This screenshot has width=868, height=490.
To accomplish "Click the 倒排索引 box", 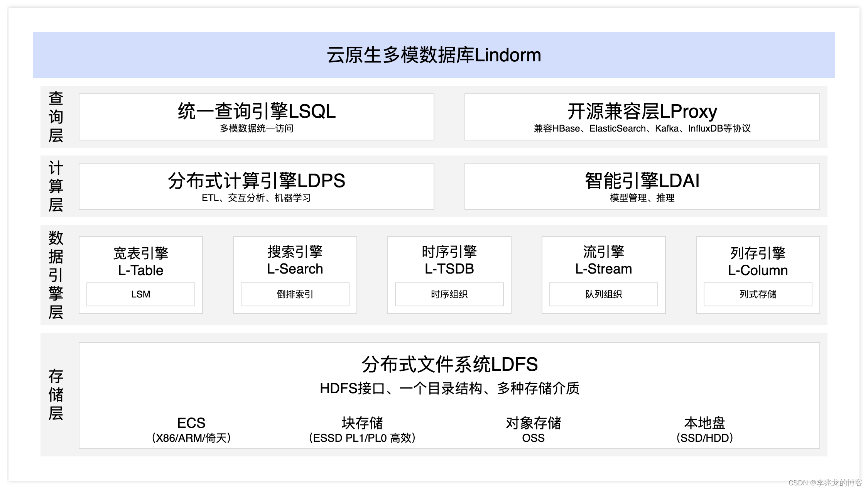I will (295, 294).
